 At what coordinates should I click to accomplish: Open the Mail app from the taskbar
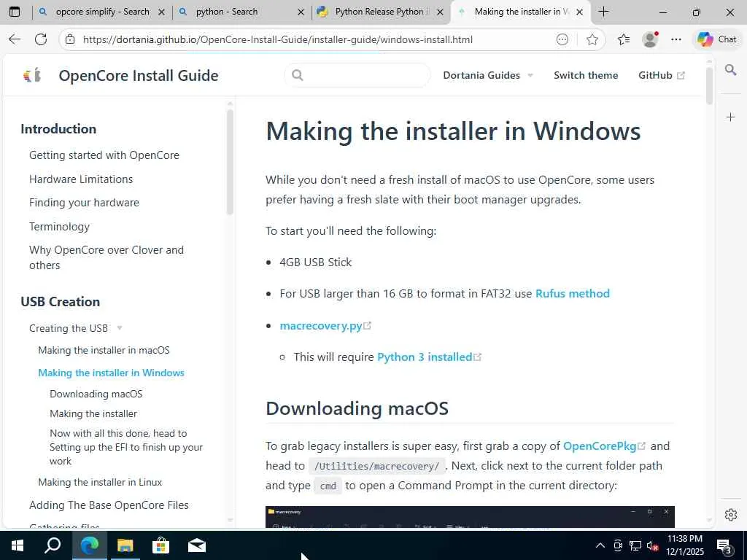197,545
